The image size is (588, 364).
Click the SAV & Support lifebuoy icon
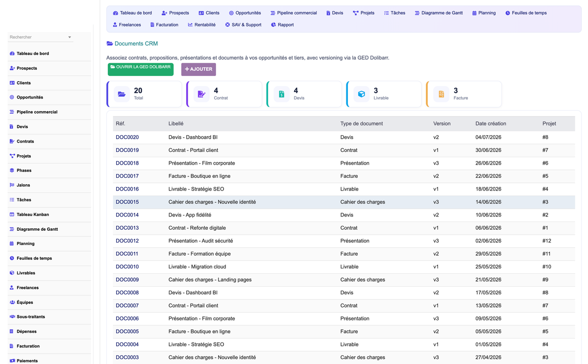point(227,24)
